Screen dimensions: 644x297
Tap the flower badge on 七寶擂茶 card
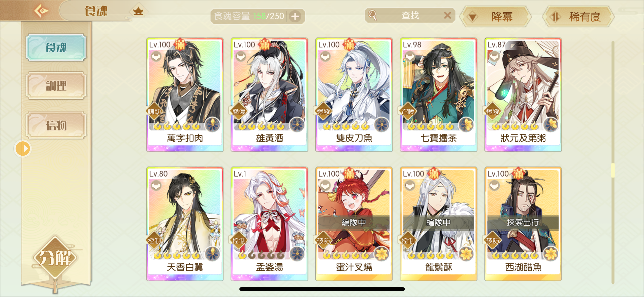point(466,125)
